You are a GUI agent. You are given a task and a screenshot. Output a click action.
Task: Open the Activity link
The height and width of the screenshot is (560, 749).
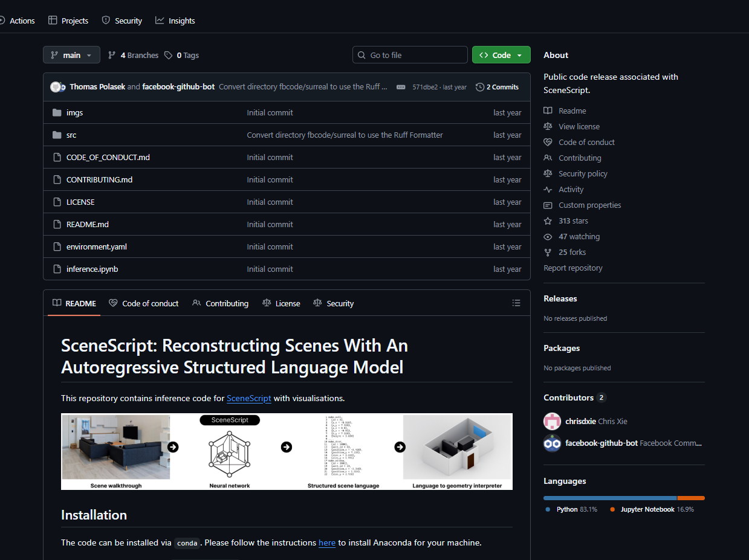tap(571, 189)
